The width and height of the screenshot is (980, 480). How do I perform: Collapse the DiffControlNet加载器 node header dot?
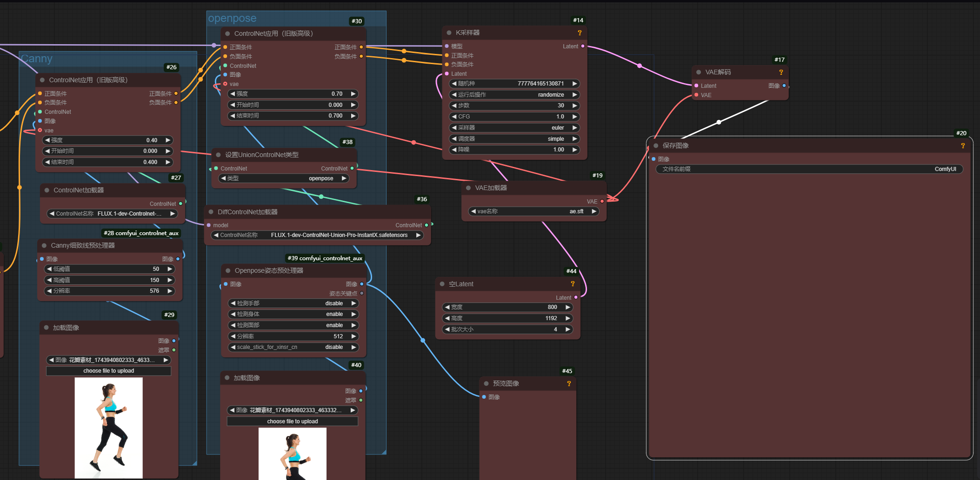tap(213, 211)
